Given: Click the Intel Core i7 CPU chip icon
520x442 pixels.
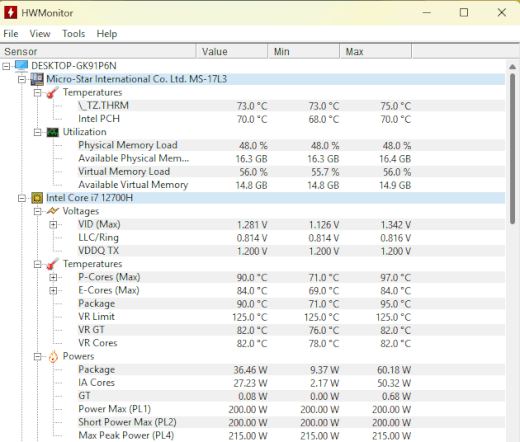Looking at the screenshot, I should tap(37, 198).
